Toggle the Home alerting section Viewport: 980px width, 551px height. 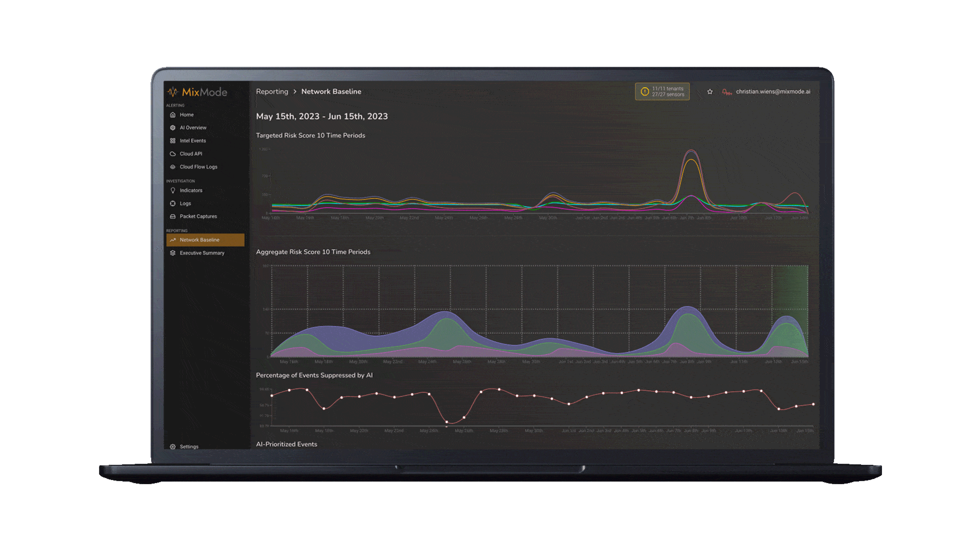coord(187,114)
